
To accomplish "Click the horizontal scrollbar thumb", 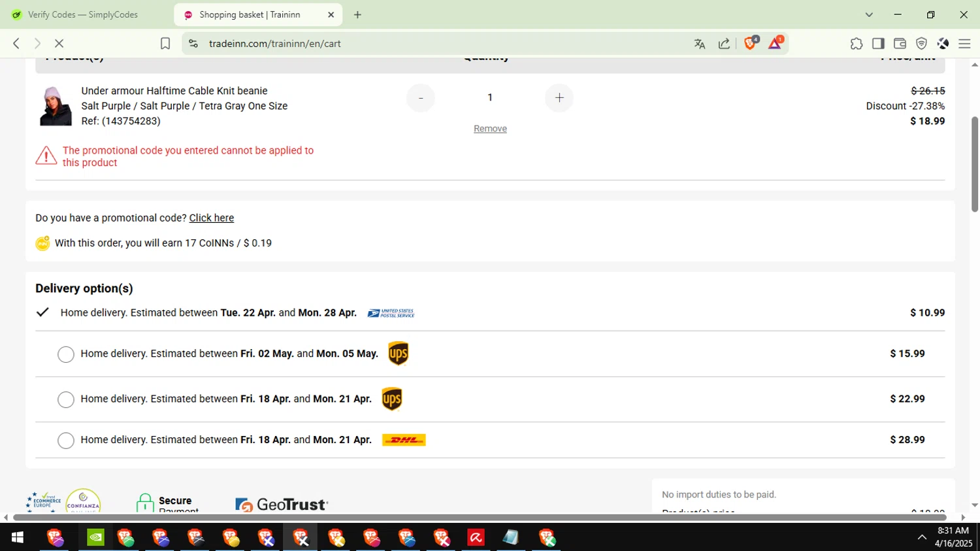I will pos(478,518).
